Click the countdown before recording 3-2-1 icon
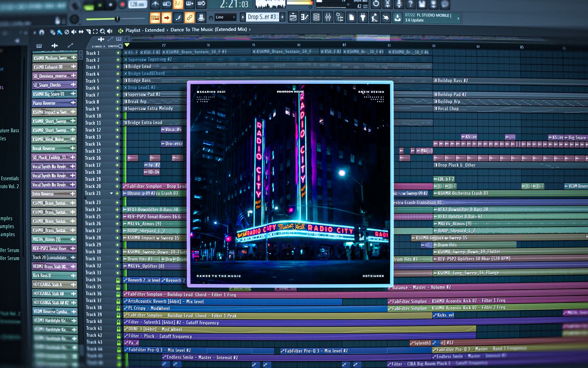Viewport: 588px width, 368px height. coord(178,4)
